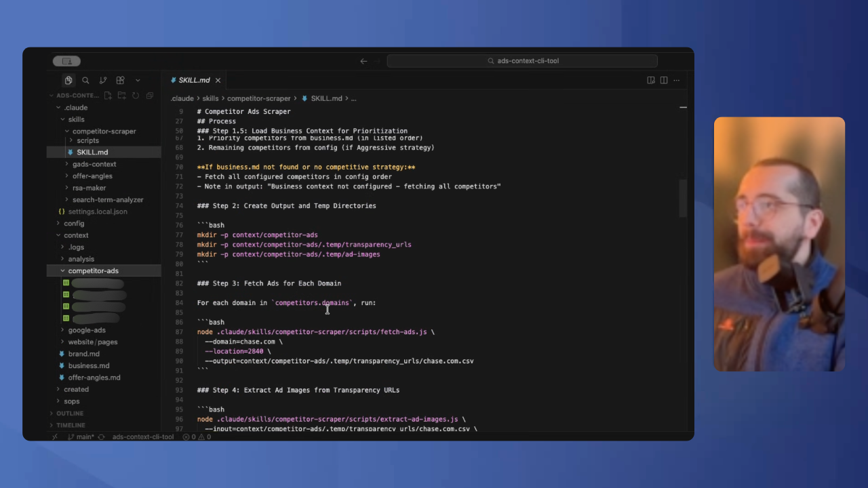The image size is (868, 488).
Task: Click the editor vertical scrollbar thumb
Action: pos(683,197)
